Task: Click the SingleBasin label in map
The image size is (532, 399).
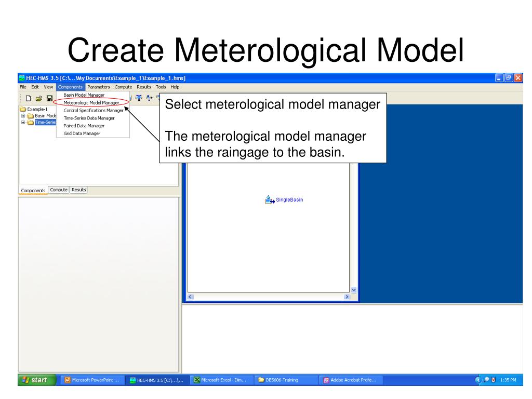Action: 289,200
